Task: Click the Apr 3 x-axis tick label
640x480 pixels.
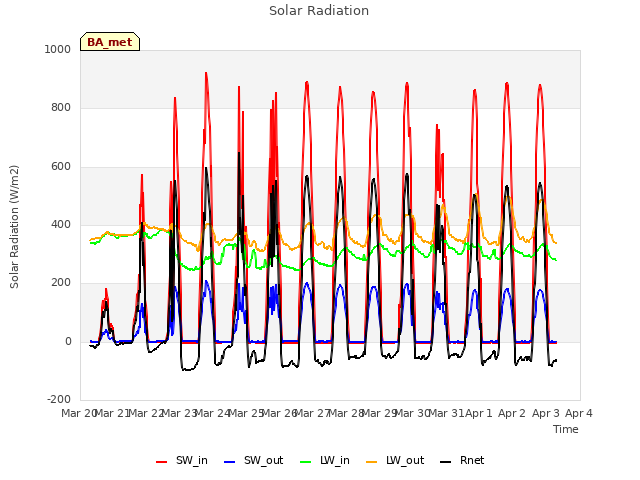Action: tap(546, 413)
